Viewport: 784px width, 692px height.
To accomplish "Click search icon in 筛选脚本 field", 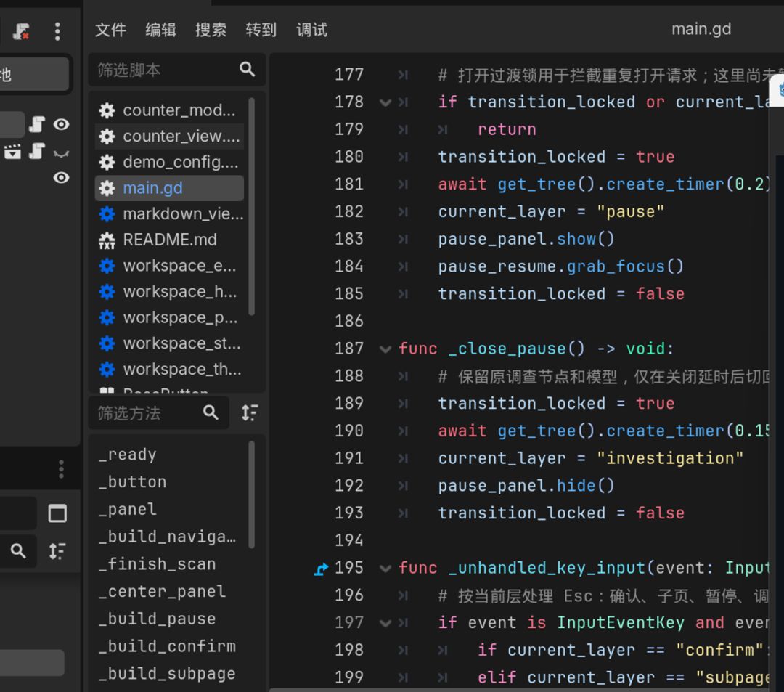I will click(247, 69).
